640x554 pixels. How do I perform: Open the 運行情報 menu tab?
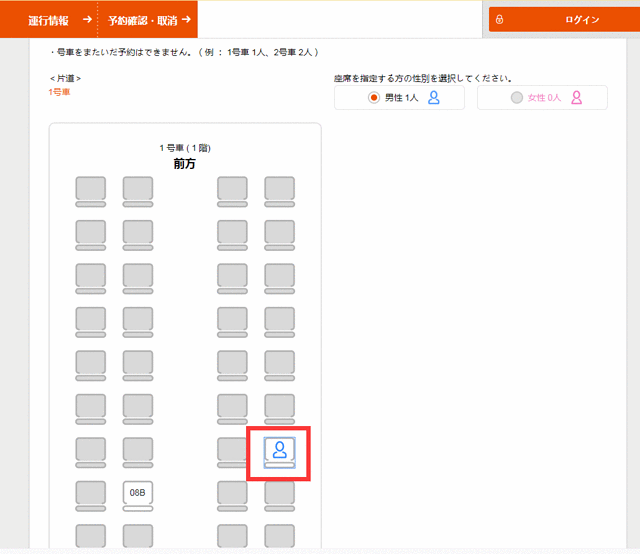tap(48, 19)
